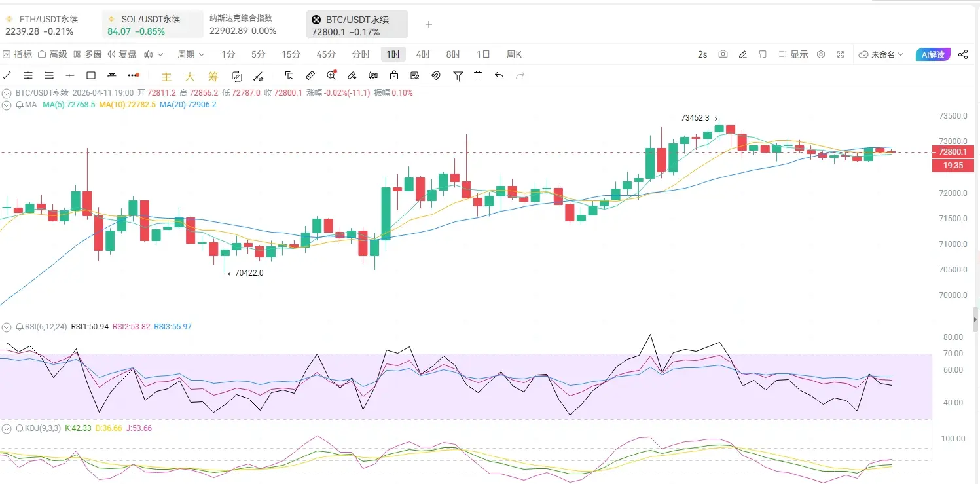This screenshot has height=484, width=980.
Task: Open the 显示 display options
Action: click(x=793, y=54)
